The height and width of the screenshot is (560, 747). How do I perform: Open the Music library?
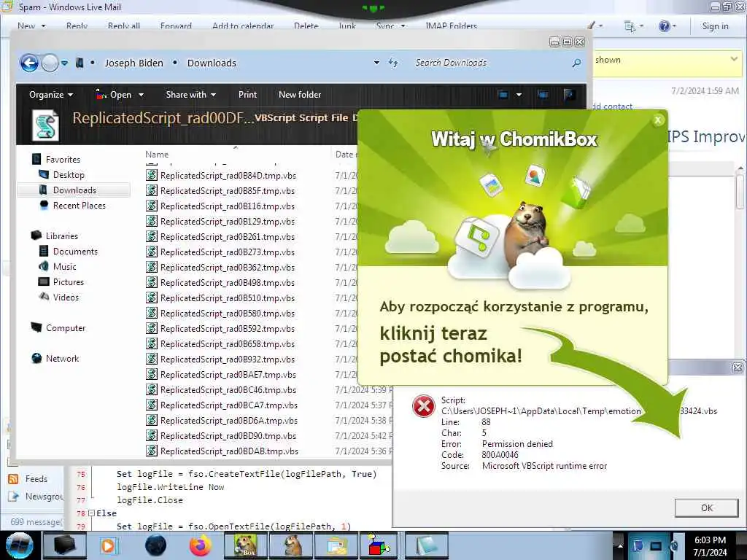click(x=64, y=267)
